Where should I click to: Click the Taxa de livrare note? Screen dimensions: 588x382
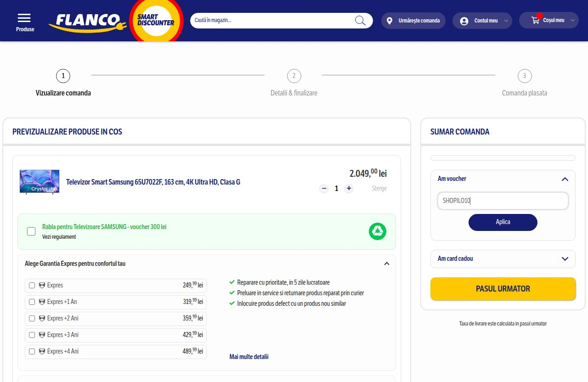click(503, 324)
